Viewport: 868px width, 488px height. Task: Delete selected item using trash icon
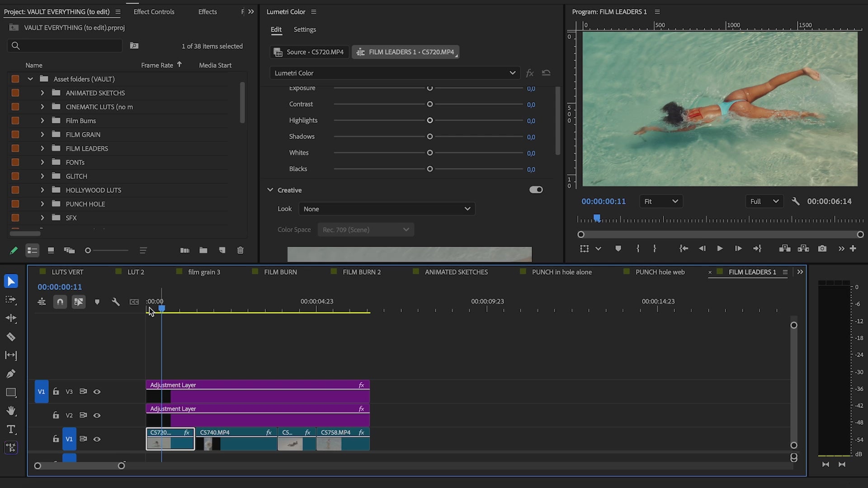coord(240,250)
